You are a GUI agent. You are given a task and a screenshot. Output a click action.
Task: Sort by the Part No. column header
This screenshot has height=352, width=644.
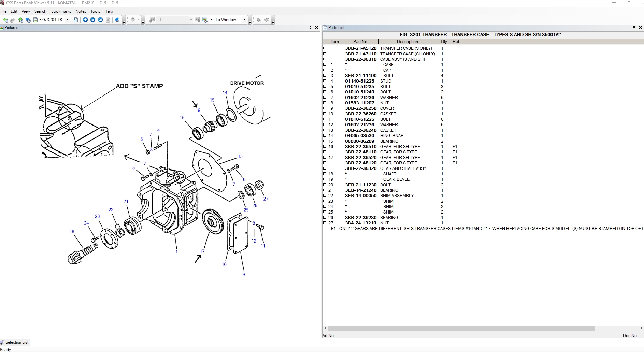click(360, 42)
